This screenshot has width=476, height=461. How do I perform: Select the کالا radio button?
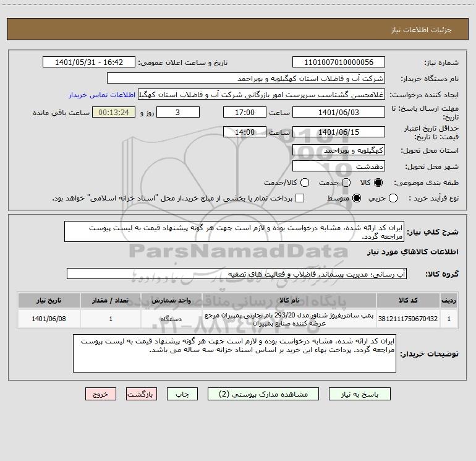(378, 183)
